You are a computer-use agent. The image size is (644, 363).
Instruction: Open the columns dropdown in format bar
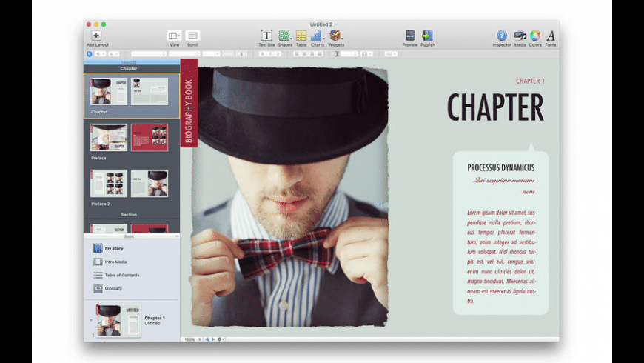pyautogui.click(x=366, y=54)
